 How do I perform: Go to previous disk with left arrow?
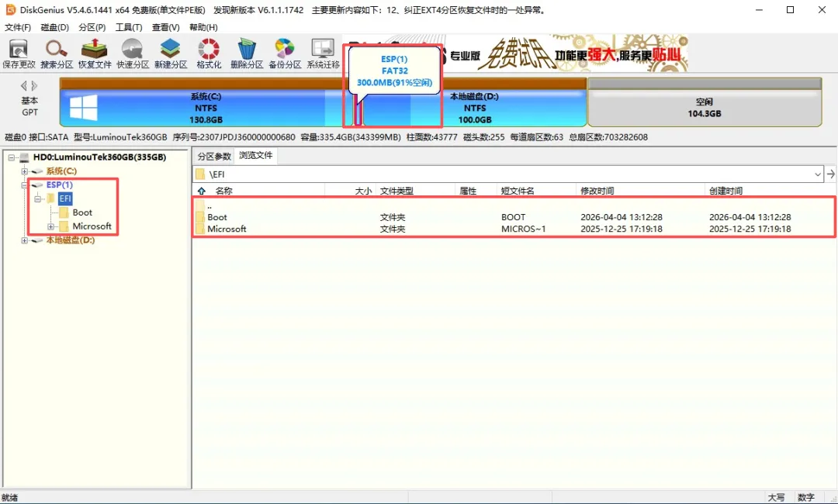pos(23,85)
